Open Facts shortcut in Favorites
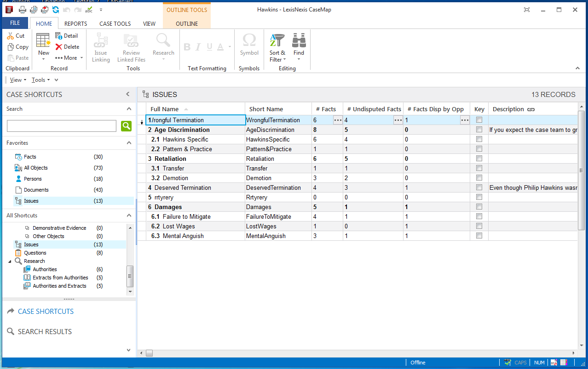The image size is (588, 369). pos(30,157)
